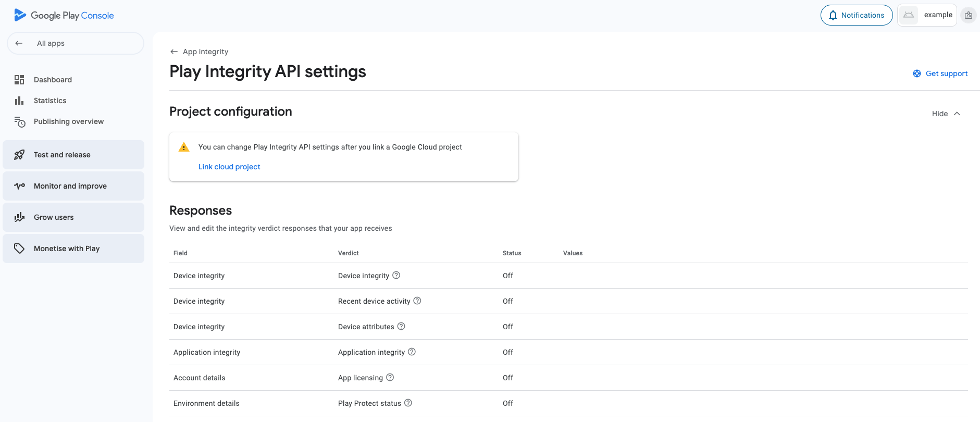Open App licensing help tooltip icon
The height and width of the screenshot is (422, 980).
390,377
